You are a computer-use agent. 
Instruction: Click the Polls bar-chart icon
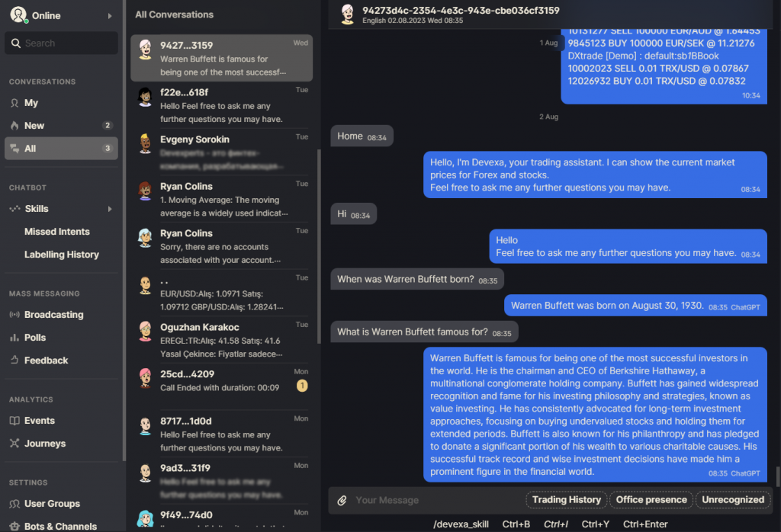click(14, 338)
